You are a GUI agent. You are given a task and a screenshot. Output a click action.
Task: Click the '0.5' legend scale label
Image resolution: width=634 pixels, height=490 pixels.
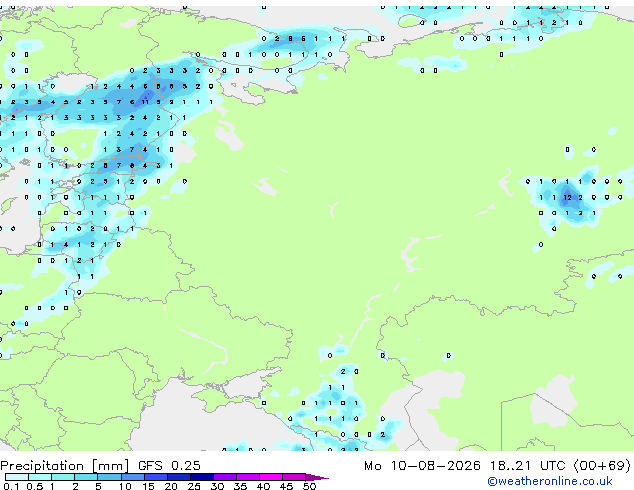(x=35, y=486)
